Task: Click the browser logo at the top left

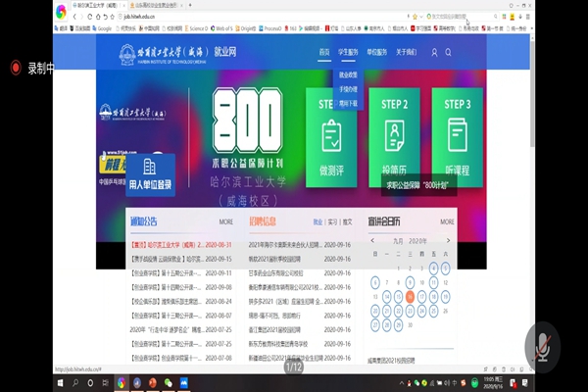Action: [x=61, y=12]
